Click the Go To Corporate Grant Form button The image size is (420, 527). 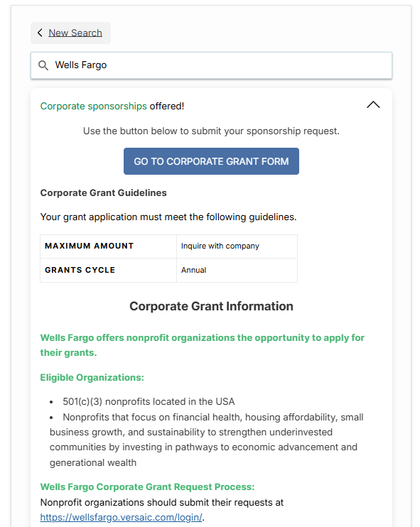(x=211, y=161)
